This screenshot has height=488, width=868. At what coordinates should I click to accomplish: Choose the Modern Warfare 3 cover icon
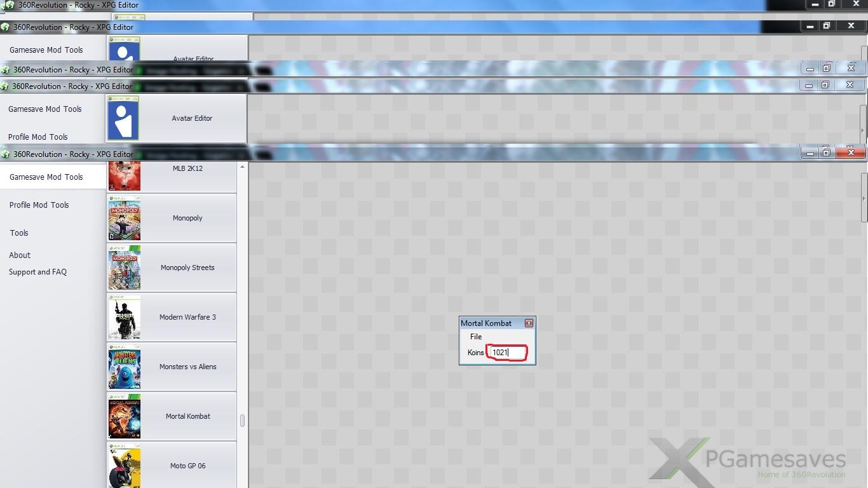(125, 317)
